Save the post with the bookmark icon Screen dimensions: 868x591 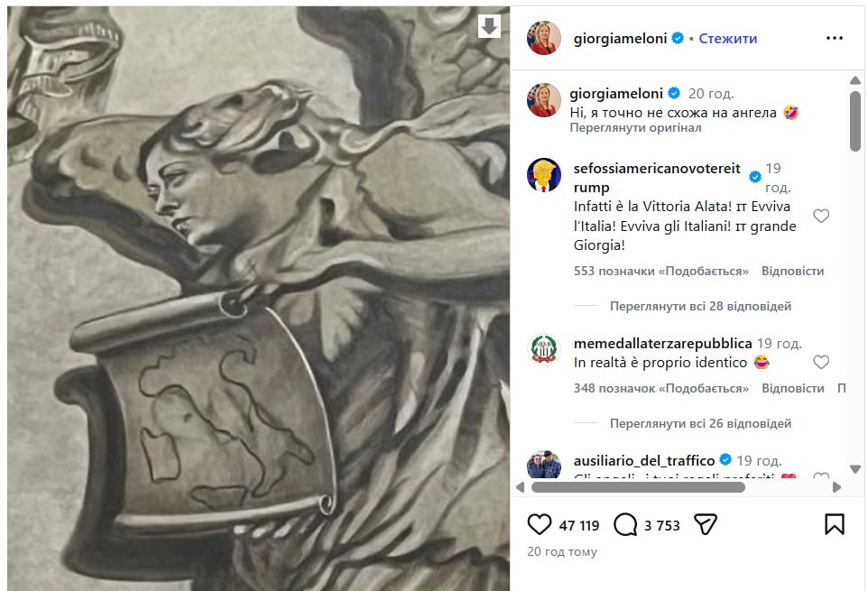click(x=835, y=524)
